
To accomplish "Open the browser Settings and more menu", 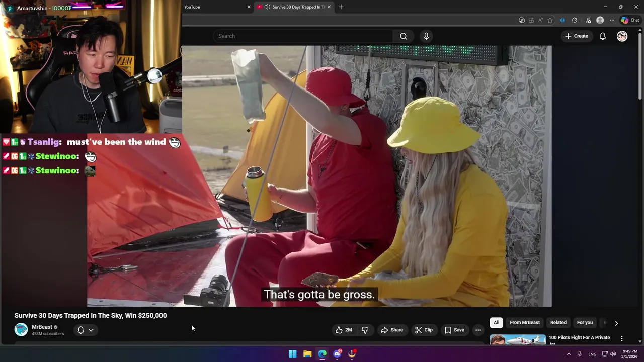I will [x=612, y=20].
